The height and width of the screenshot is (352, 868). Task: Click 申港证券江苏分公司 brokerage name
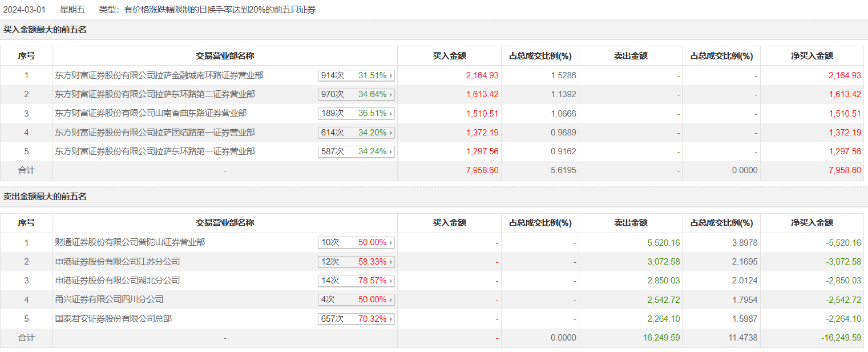pyautogui.click(x=117, y=262)
